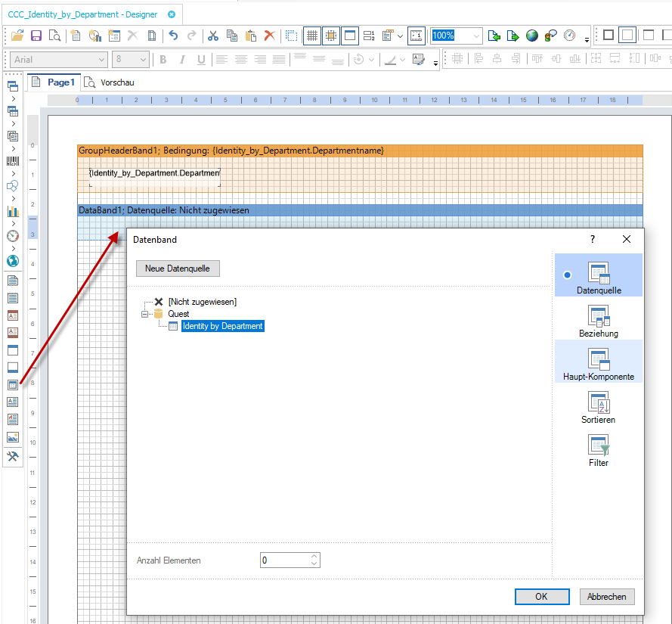This screenshot has height=624, width=672.
Task: Open the Beziehung section
Action: tap(599, 321)
